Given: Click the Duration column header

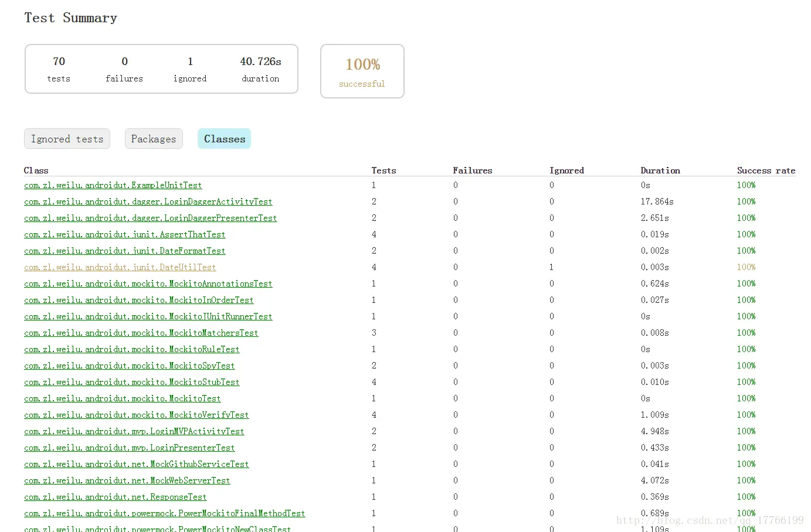Looking at the screenshot, I should 660,170.
